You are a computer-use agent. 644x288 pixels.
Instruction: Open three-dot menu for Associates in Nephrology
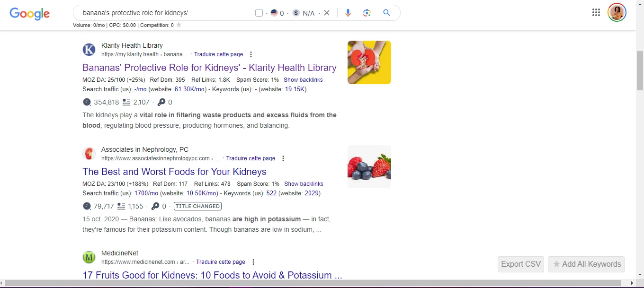pos(283,158)
